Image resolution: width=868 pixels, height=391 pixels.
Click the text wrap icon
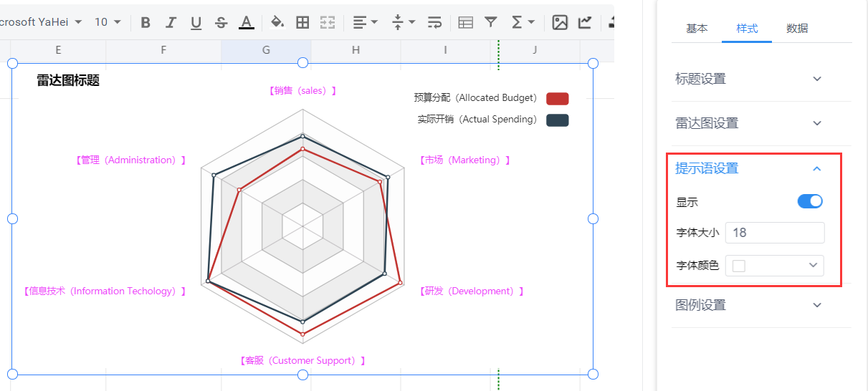click(434, 22)
